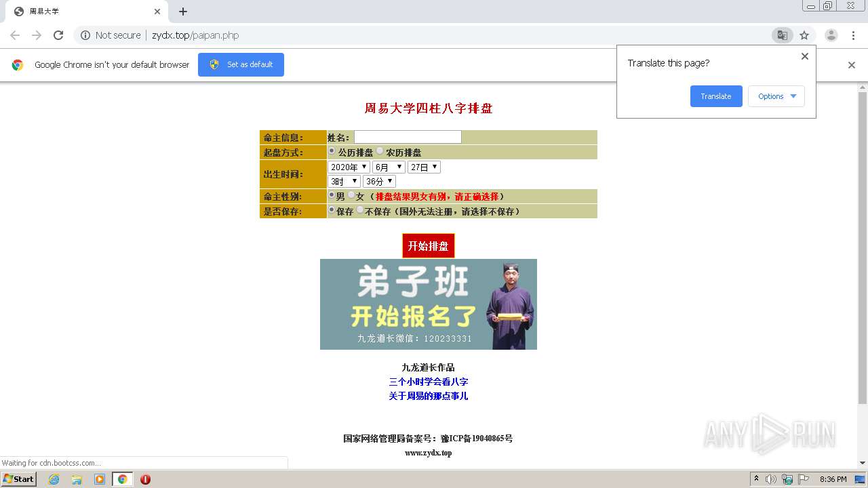Image resolution: width=868 pixels, height=488 pixels.
Task: Open the Chrome profile avatar icon
Action: tap(831, 35)
